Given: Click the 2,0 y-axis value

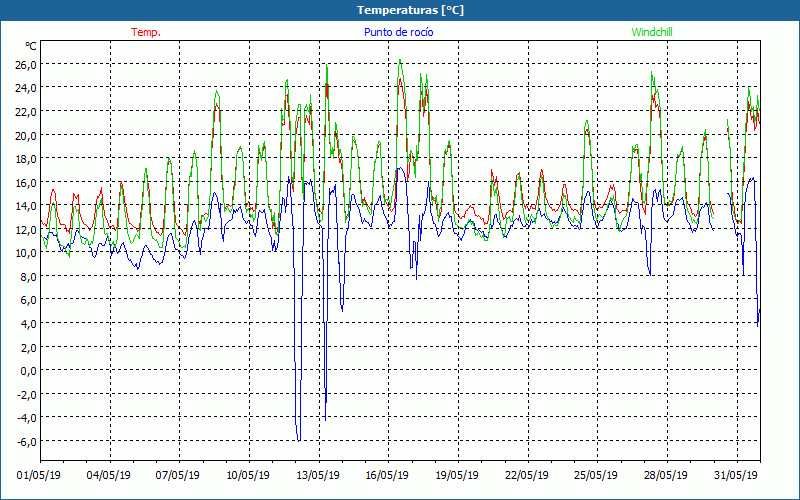Looking at the screenshot, I should click(29, 347).
